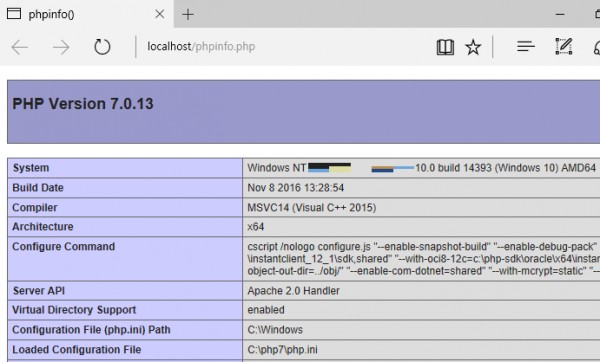Click the localhost/phpinfo.php address bar
This screenshot has width=600, height=362.
pos(201,47)
